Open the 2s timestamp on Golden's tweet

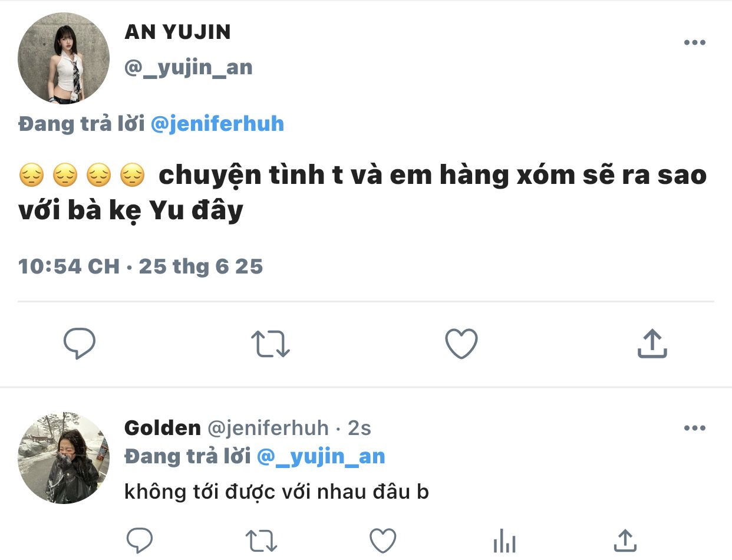tap(360, 428)
